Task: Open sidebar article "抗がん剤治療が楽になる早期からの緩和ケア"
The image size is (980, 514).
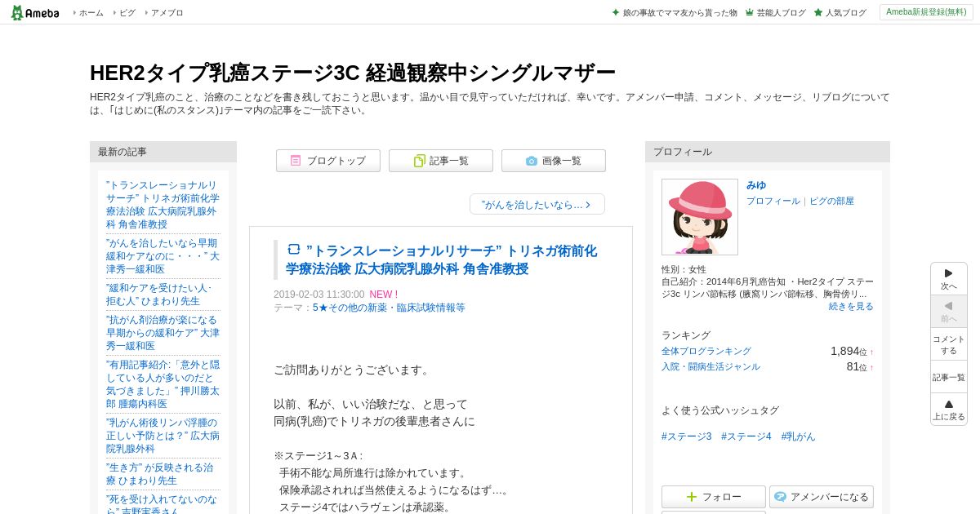Action: (x=163, y=333)
